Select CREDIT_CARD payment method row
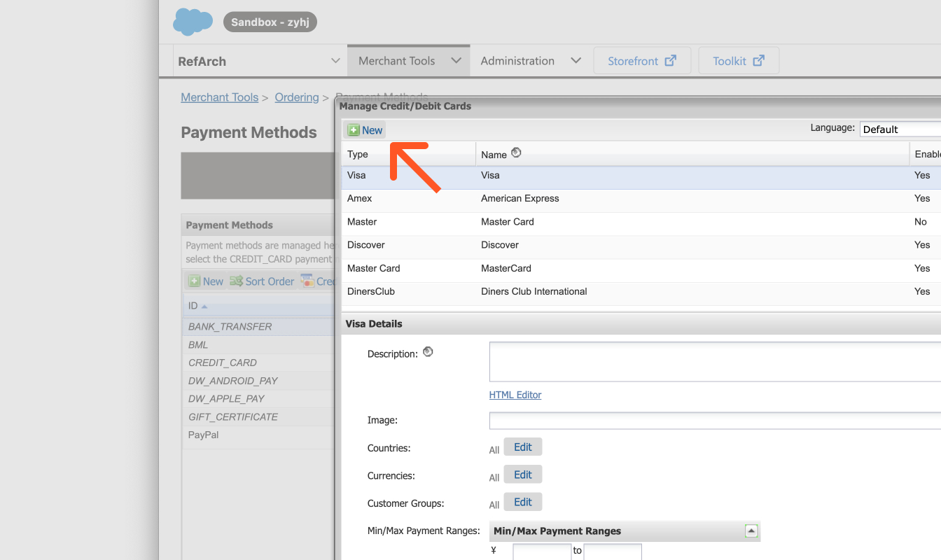The height and width of the screenshot is (560, 941). point(258,363)
